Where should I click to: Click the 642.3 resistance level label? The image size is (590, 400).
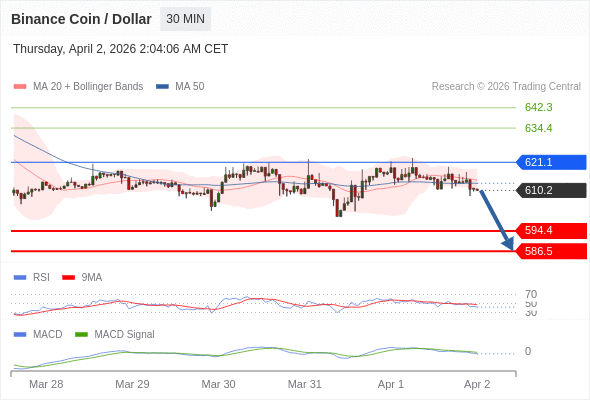point(538,107)
